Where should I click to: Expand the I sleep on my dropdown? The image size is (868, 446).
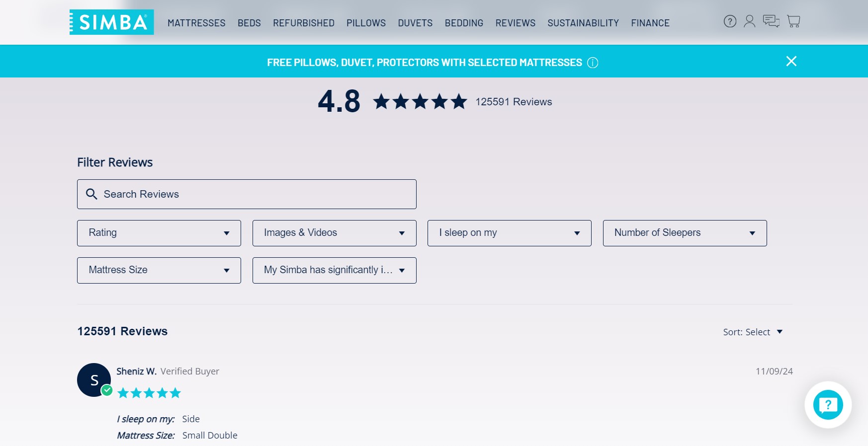[510, 233]
